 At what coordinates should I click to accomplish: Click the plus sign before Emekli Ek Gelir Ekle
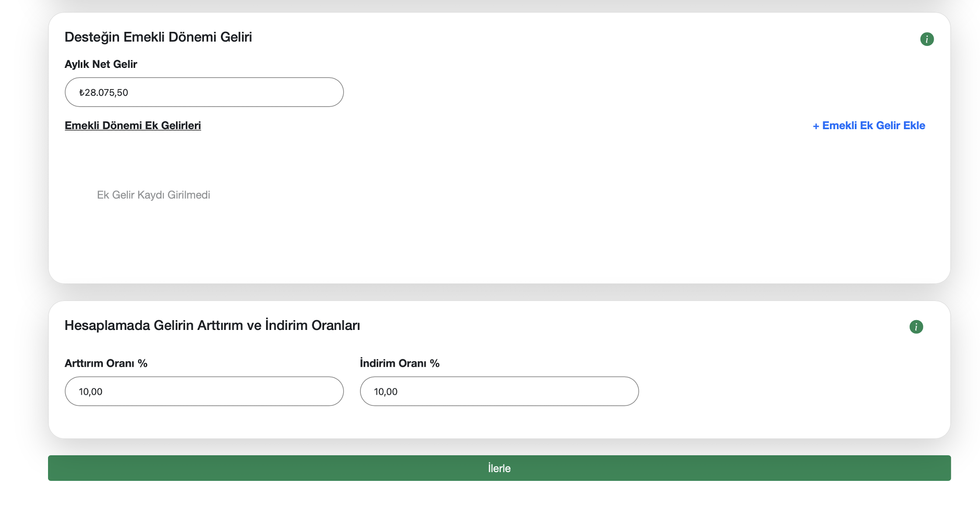pyautogui.click(x=816, y=126)
